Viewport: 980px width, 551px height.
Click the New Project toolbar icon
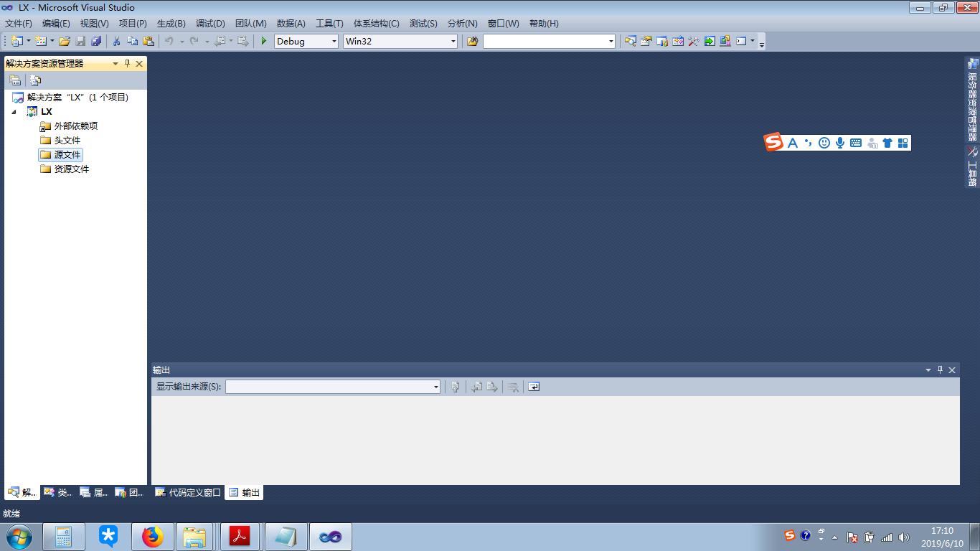click(x=17, y=41)
